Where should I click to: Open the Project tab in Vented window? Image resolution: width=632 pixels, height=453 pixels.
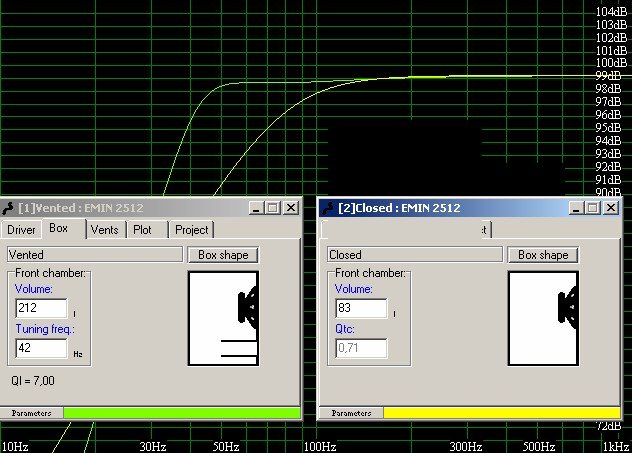[192, 230]
